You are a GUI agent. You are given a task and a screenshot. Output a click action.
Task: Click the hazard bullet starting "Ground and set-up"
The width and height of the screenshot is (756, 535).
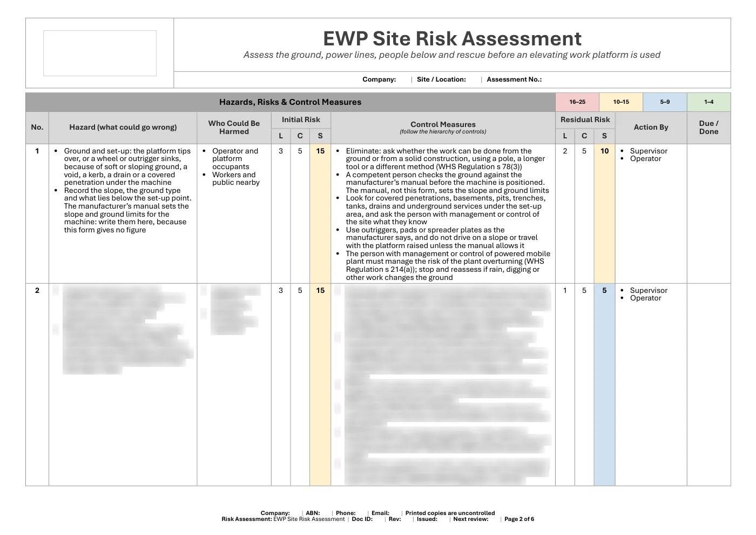[127, 167]
